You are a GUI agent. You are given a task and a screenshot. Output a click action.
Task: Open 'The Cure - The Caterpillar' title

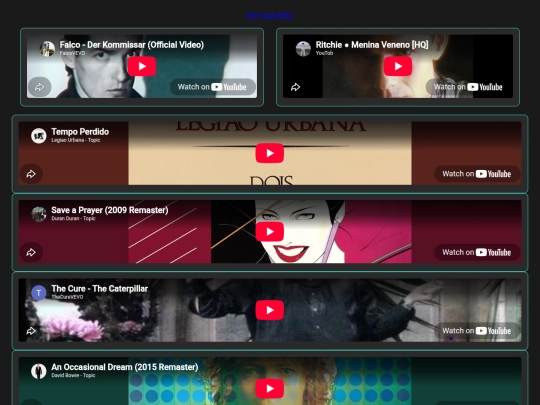(100, 289)
